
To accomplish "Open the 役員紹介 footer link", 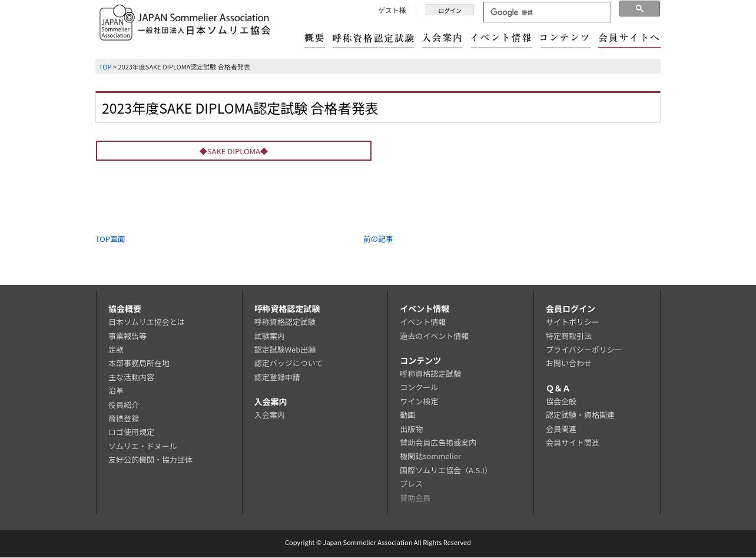I will click(x=124, y=405).
